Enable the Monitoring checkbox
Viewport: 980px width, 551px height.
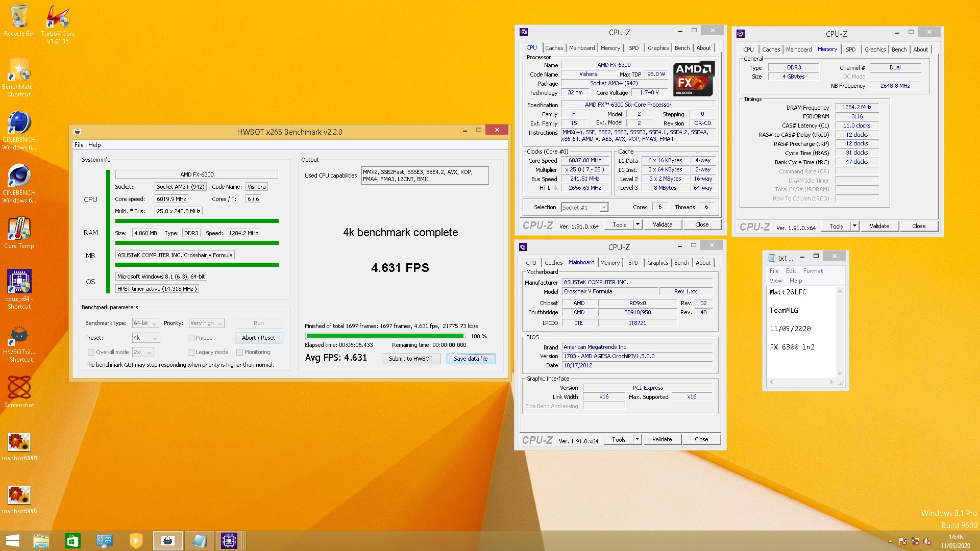click(239, 352)
